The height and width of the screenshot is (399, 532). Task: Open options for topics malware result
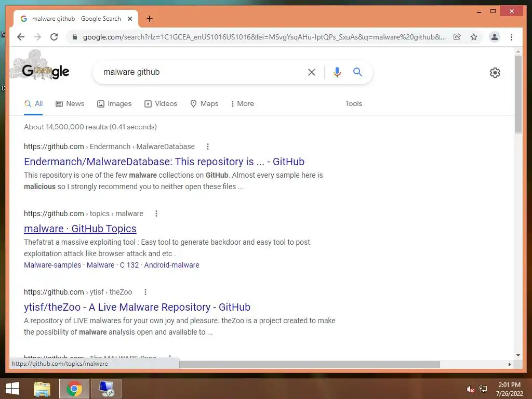tap(156, 214)
